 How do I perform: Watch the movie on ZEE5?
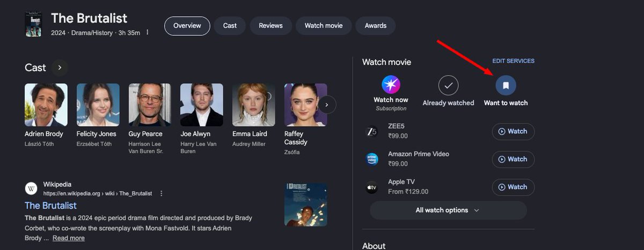513,131
